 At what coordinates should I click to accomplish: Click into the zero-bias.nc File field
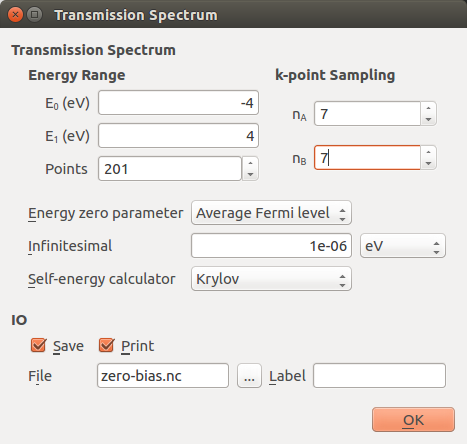point(163,376)
